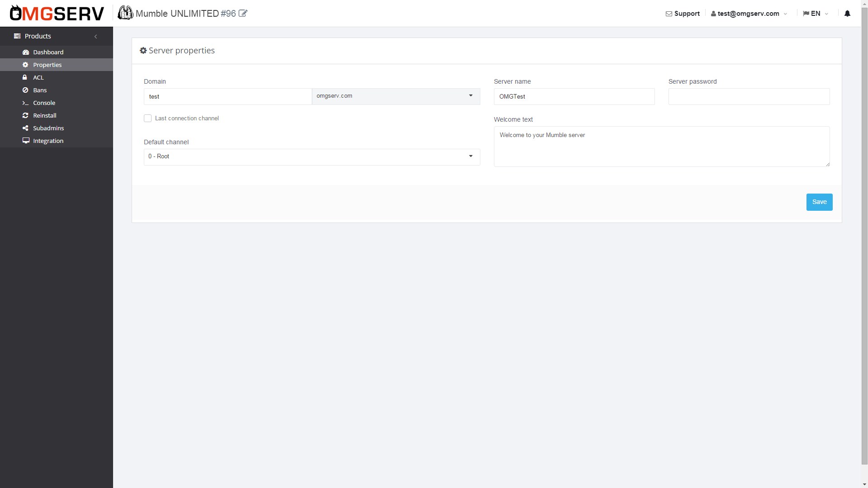Click the Console prompt icon
The height and width of the screenshot is (488, 868).
26,103
